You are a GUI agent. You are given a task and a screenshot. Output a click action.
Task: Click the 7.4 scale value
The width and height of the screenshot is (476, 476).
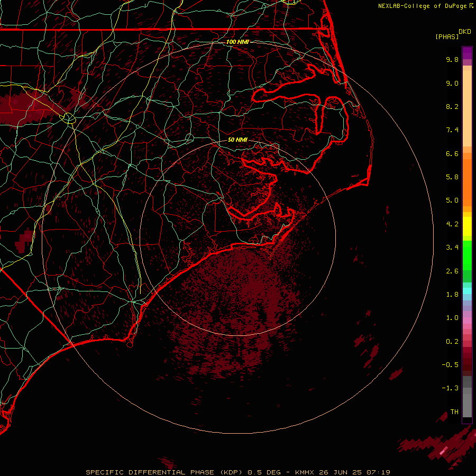tap(452, 130)
